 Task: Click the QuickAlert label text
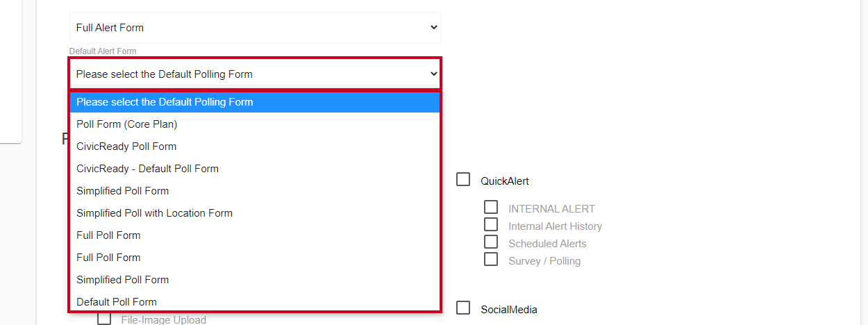click(x=505, y=181)
